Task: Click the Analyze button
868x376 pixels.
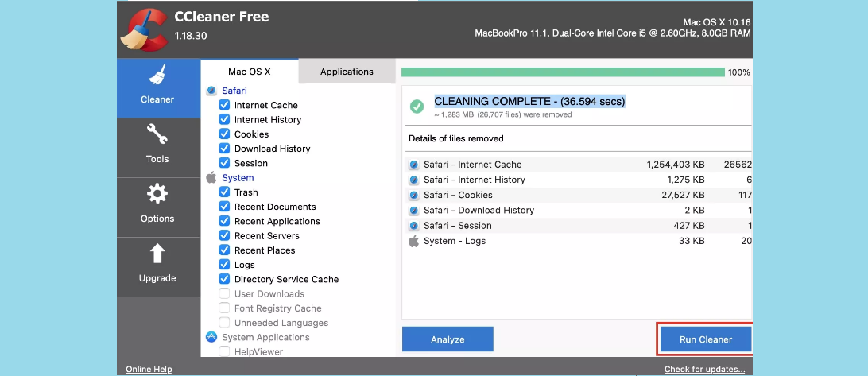Action: click(448, 339)
